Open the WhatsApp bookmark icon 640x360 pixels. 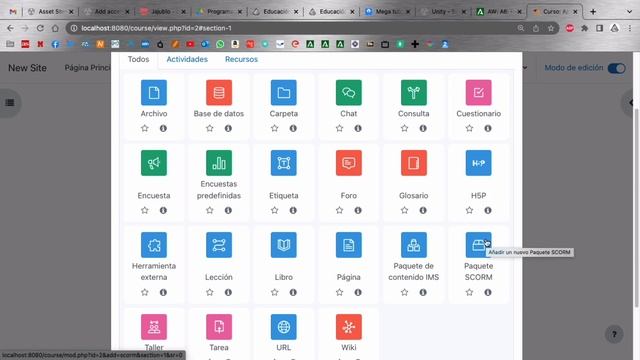[220, 44]
